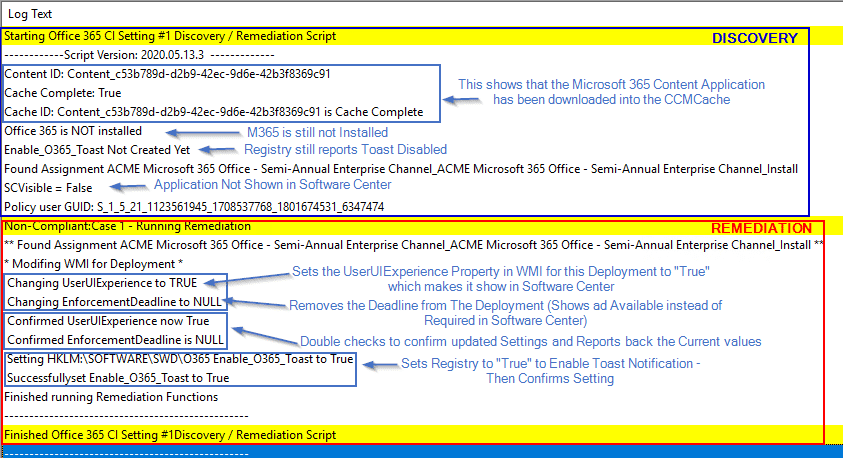Select Confirmed EnforcementDeadline is NULL entry
The width and height of the screenshot is (843, 458).
115,339
